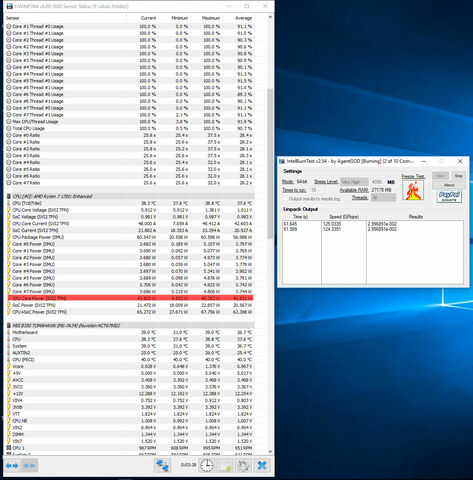473x480 pixels.
Task: Click the About button
Action: click(449, 185)
